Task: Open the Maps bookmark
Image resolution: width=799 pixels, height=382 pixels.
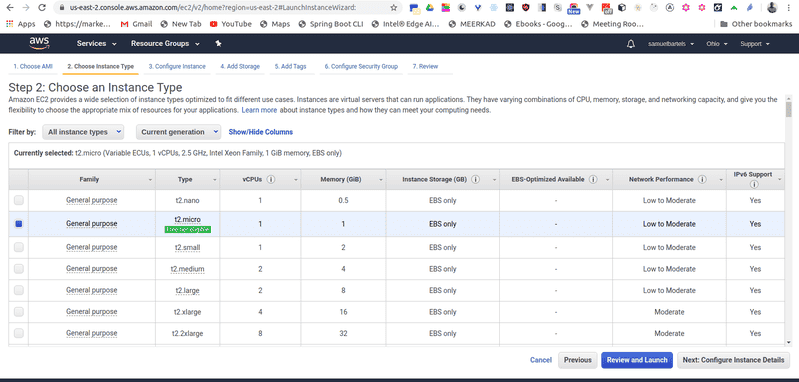Action: coord(275,24)
